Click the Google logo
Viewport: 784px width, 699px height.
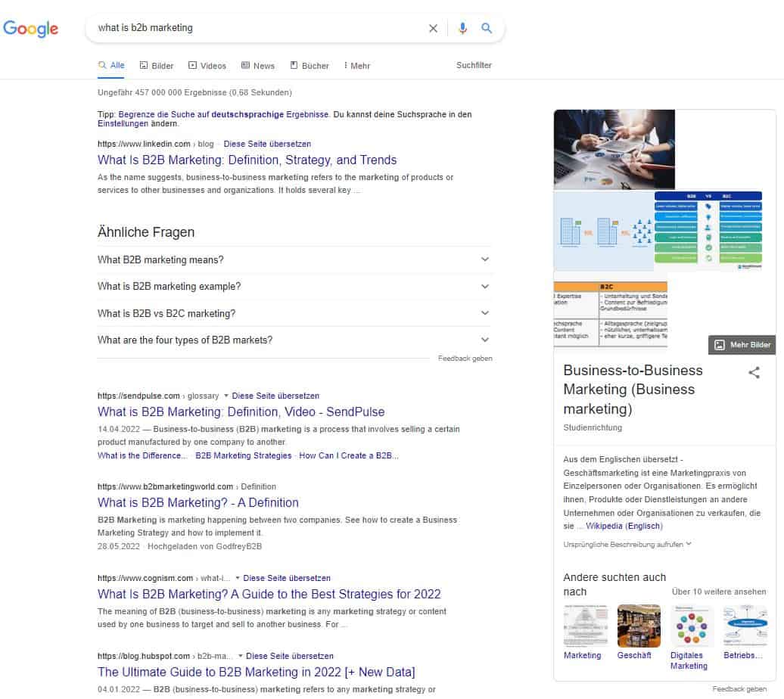(x=30, y=29)
